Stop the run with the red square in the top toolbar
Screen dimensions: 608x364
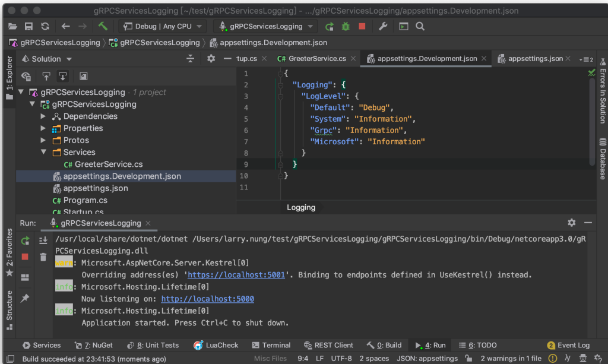[362, 26]
